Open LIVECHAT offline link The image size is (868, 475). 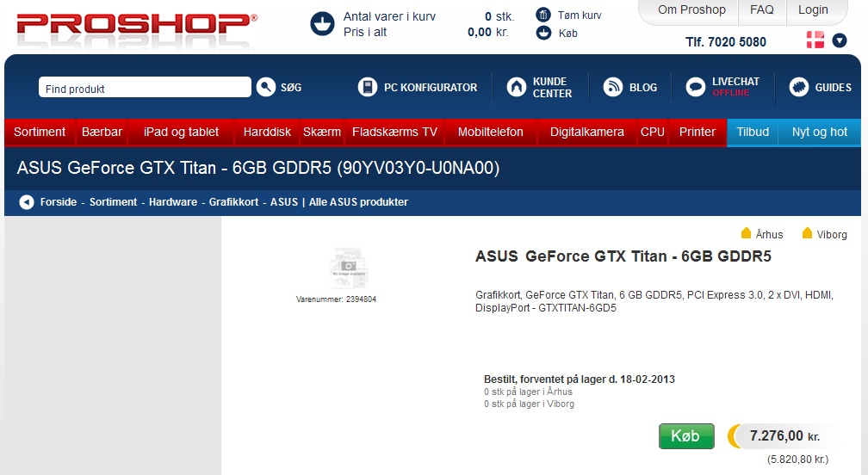pos(735,87)
